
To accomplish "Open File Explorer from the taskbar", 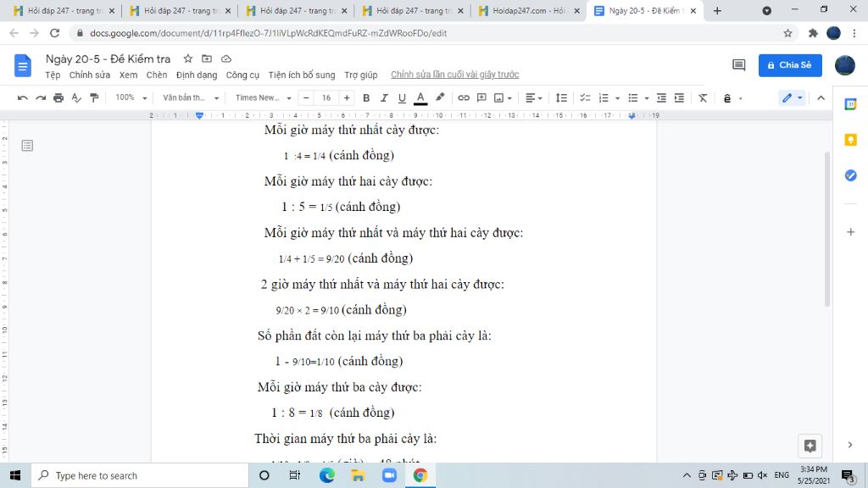I will (x=358, y=475).
